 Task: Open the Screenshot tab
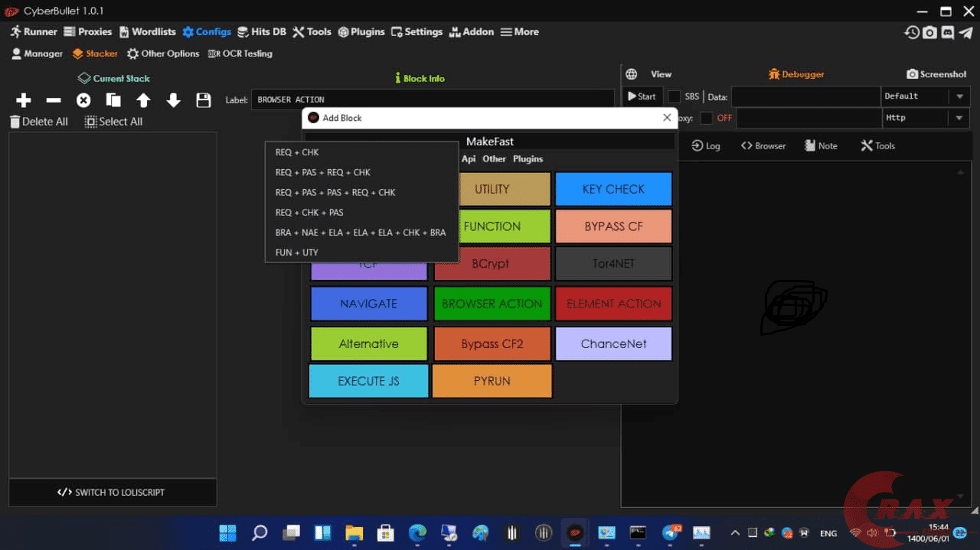936,74
